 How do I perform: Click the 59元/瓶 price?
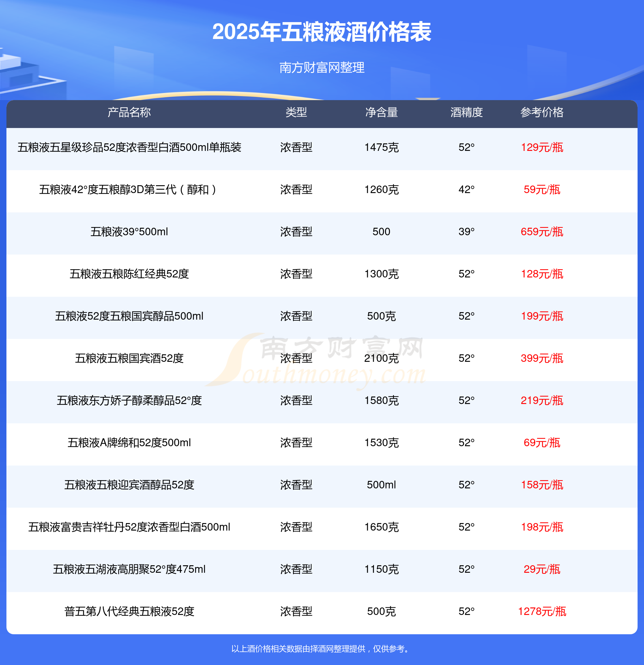tap(542, 189)
